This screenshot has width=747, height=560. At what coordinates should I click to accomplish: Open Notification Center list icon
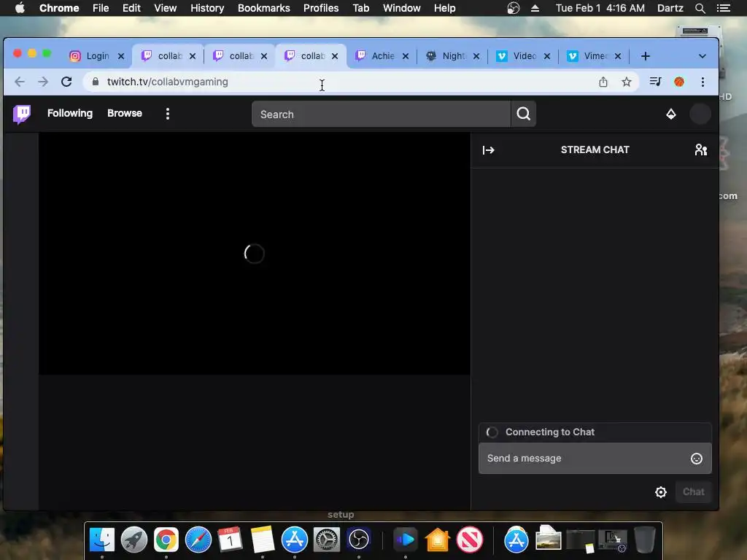click(723, 8)
